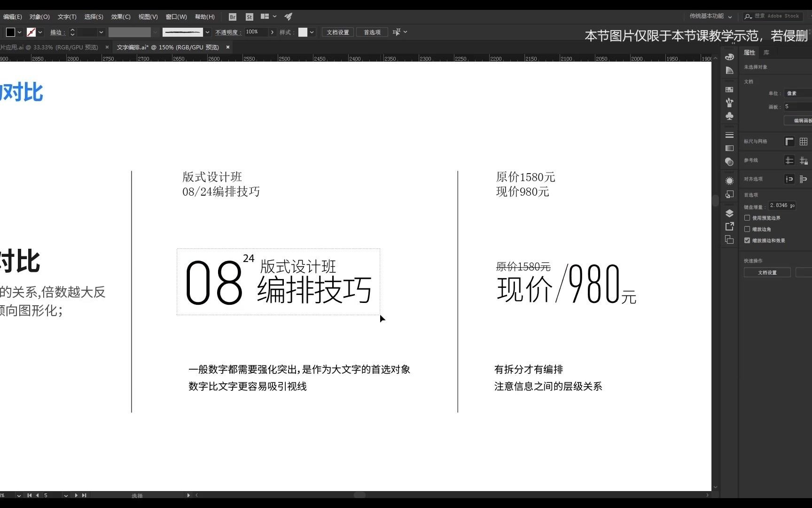Click 首选项 button in control bar
Viewport: 812px width, 508px height.
pyautogui.click(x=372, y=32)
